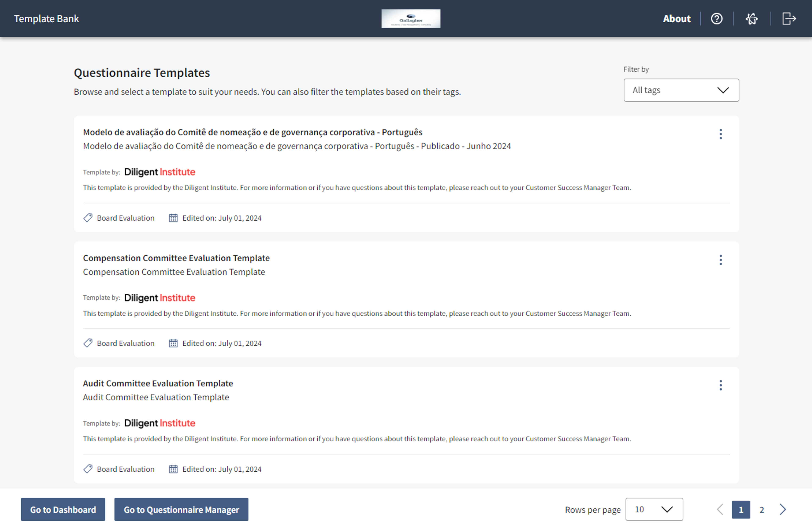Click the next page arrow
812x530 pixels.
tap(783, 509)
